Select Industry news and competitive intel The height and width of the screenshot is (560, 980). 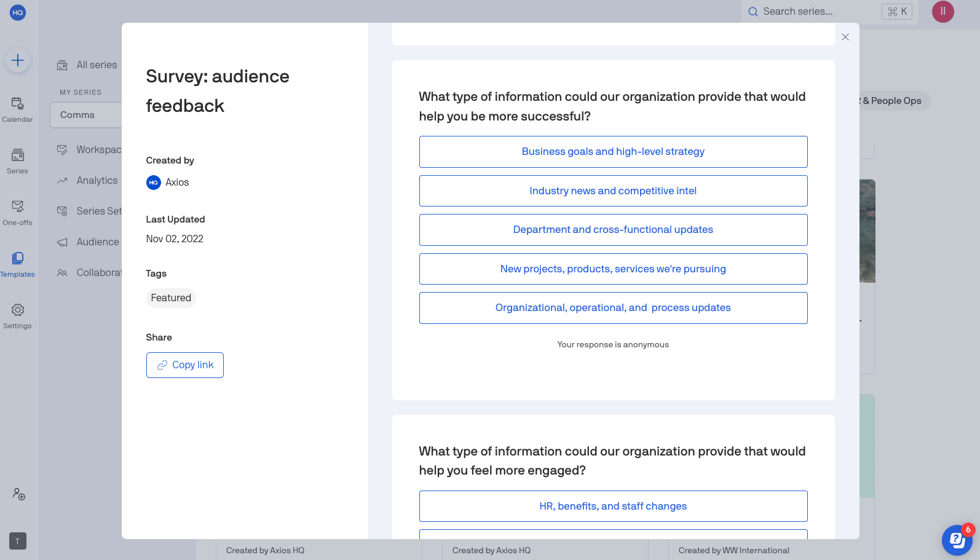[613, 191]
